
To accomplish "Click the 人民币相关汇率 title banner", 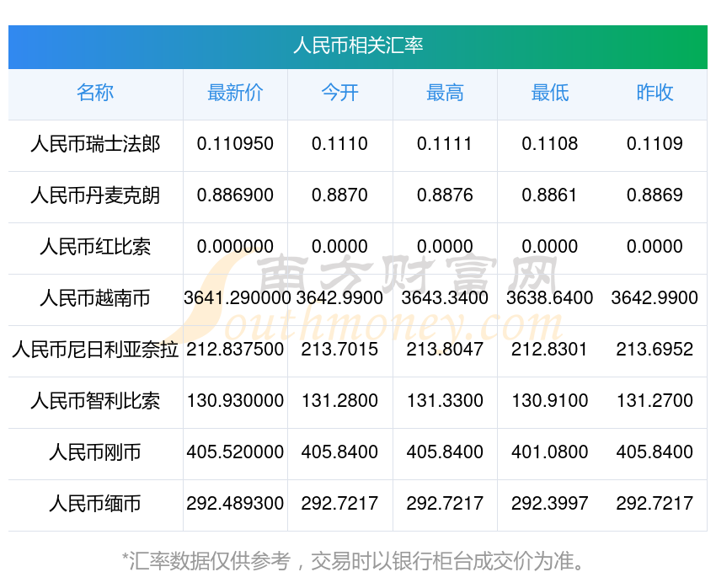I will tap(358, 46).
